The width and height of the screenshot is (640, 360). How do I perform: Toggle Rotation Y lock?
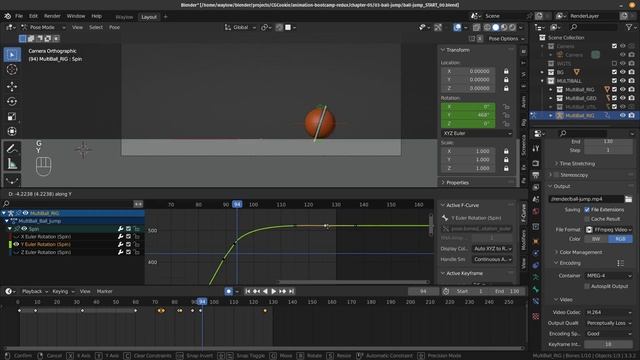point(506,115)
